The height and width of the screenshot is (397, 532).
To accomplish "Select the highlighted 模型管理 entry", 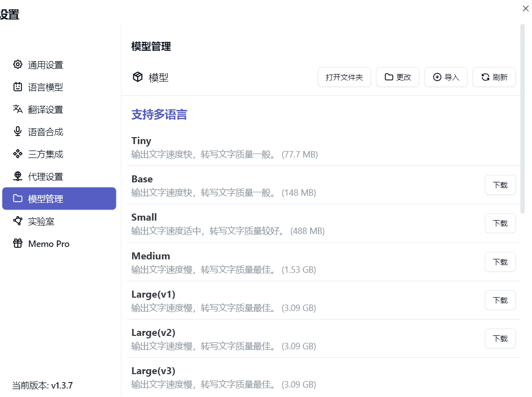I will coord(59,199).
